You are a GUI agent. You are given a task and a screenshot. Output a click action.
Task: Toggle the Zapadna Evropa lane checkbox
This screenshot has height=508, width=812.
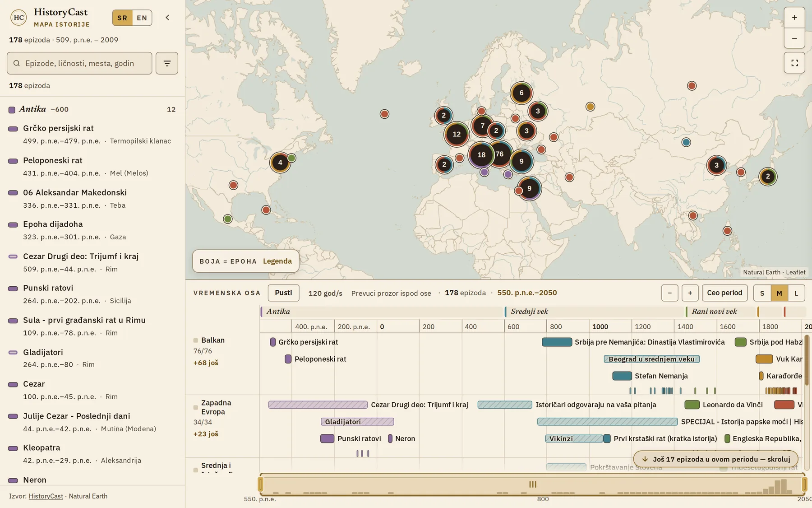tap(196, 407)
